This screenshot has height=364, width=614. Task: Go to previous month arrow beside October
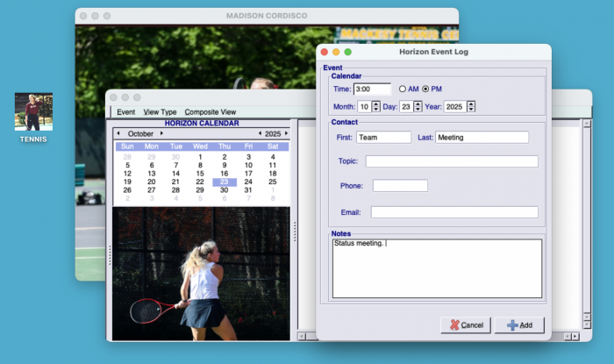(118, 133)
